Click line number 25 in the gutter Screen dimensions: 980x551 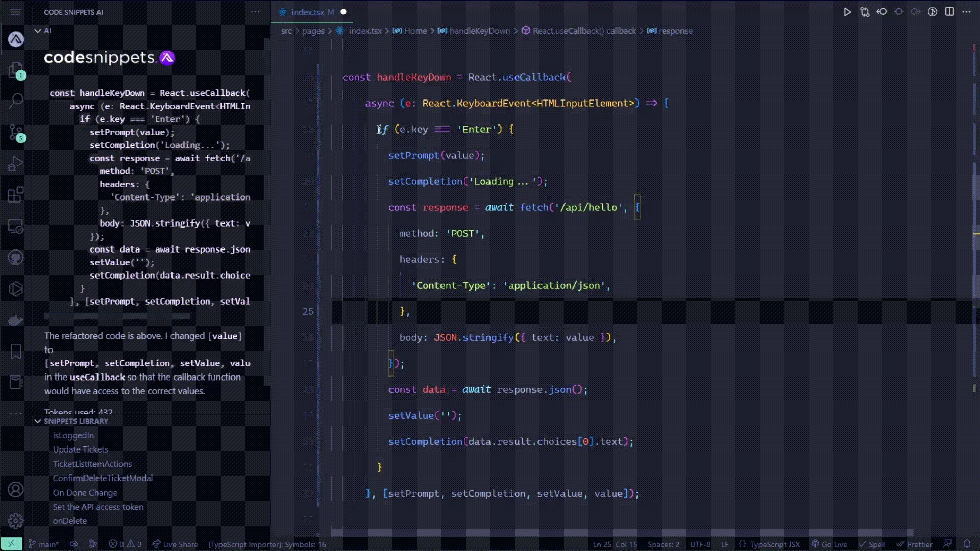click(x=308, y=311)
